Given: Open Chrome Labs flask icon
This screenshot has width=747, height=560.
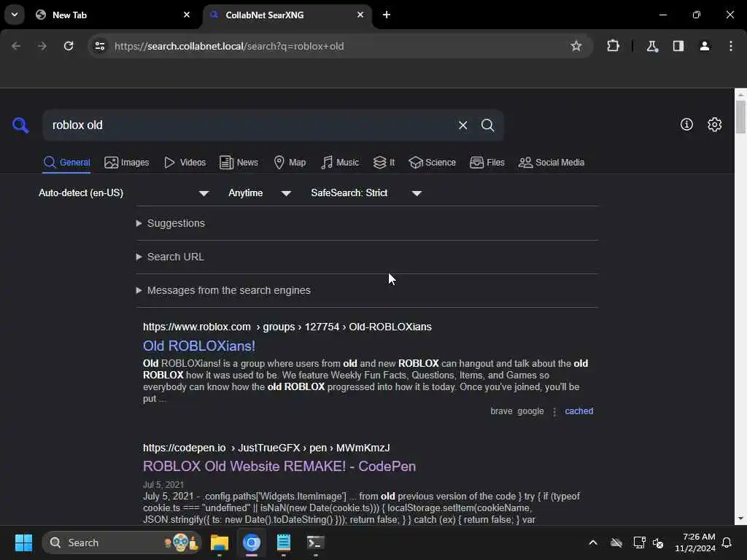Looking at the screenshot, I should click(652, 46).
